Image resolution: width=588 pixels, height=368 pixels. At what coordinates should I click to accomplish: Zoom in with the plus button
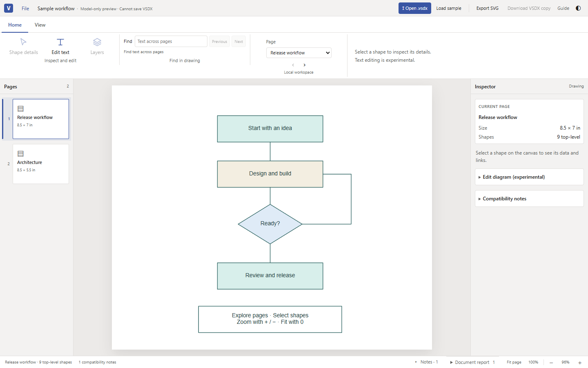tap(579, 363)
